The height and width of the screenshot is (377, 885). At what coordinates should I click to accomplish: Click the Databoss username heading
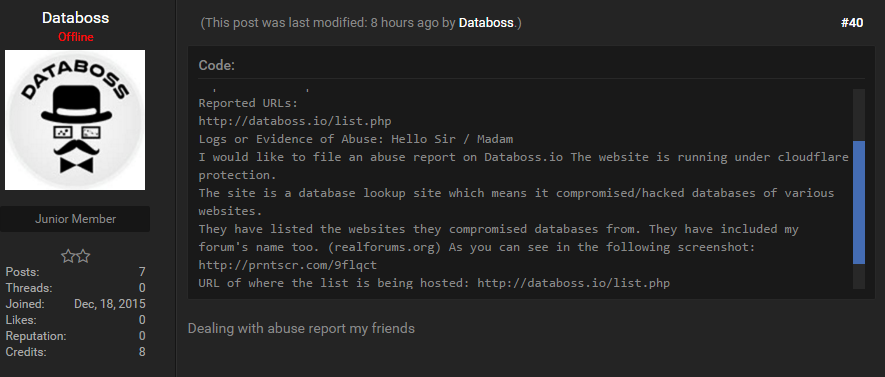[76, 18]
